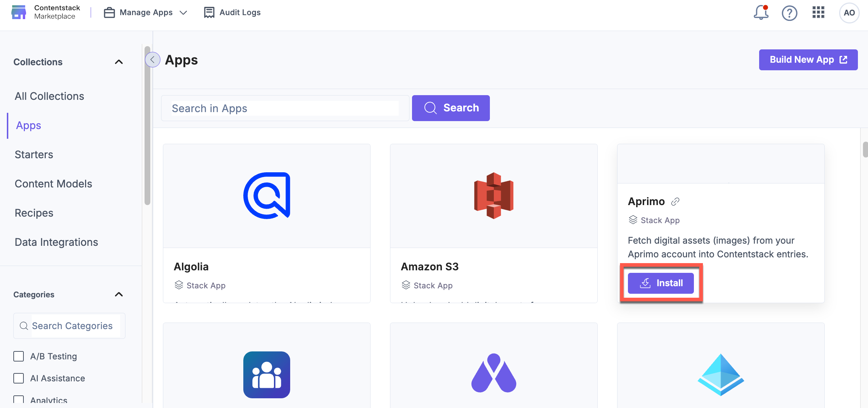
Task: Select Apps in the sidebar
Action: click(28, 125)
